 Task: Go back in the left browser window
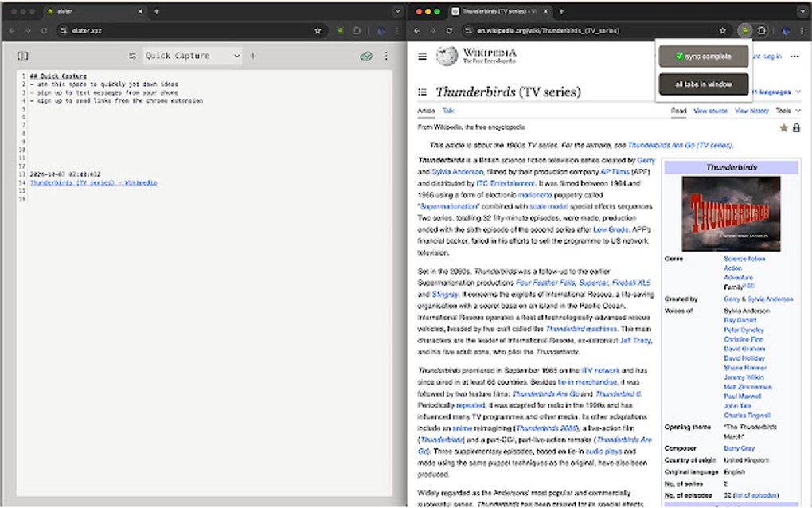12,30
